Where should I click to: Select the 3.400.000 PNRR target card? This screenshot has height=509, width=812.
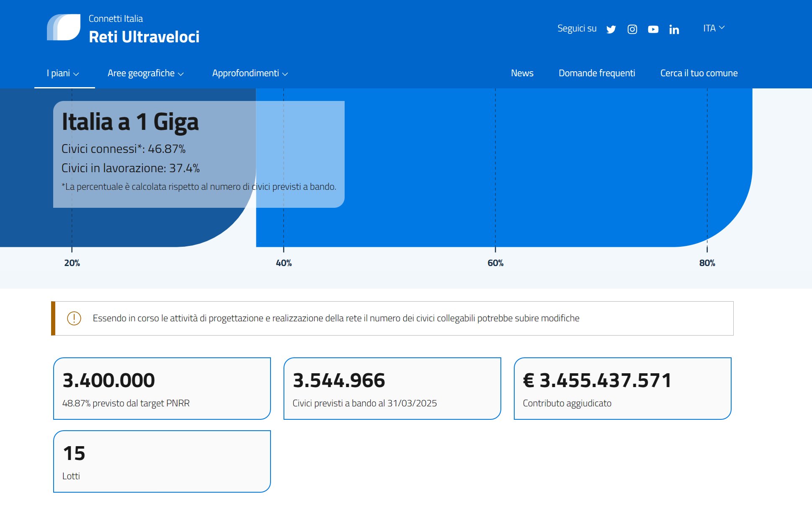pyautogui.click(x=162, y=388)
